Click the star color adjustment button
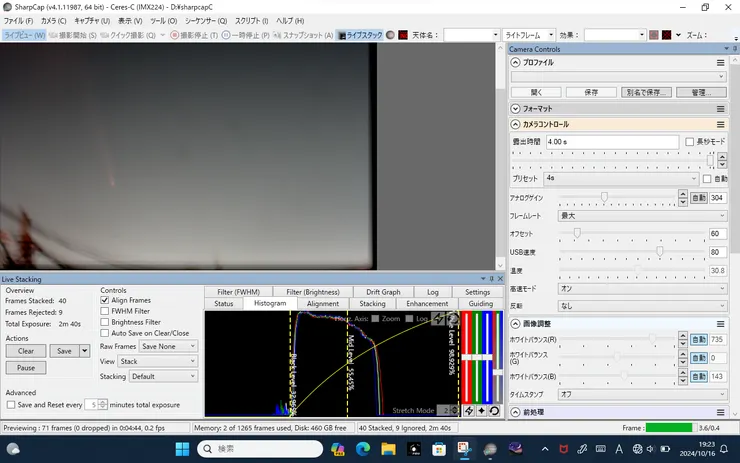740x463 pixels. coord(481,410)
